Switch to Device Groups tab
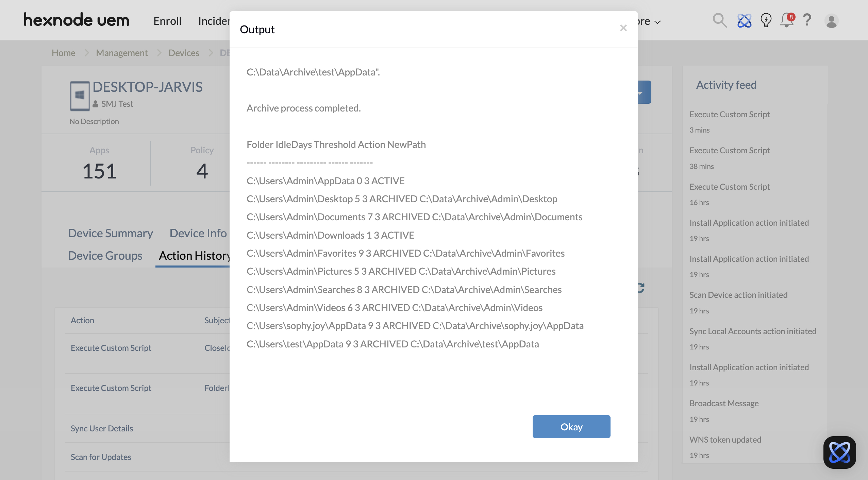 pos(105,256)
